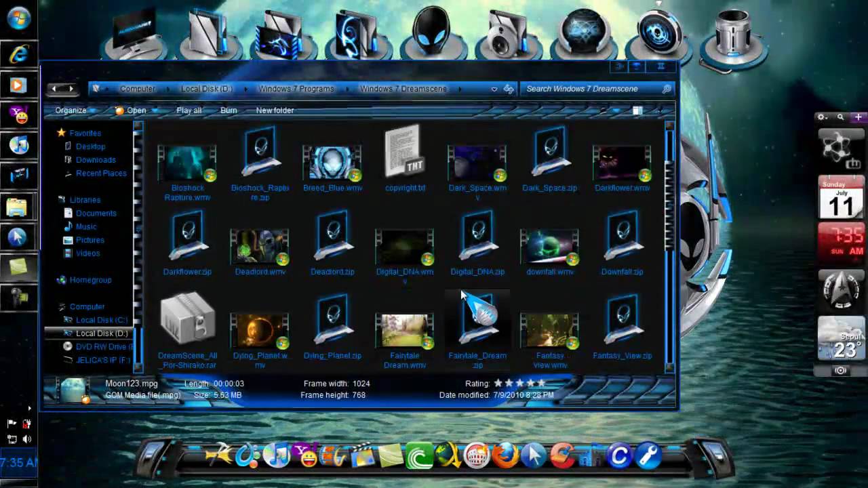
Task: Select the Deadlord.wmv video thumbnail
Action: point(260,247)
